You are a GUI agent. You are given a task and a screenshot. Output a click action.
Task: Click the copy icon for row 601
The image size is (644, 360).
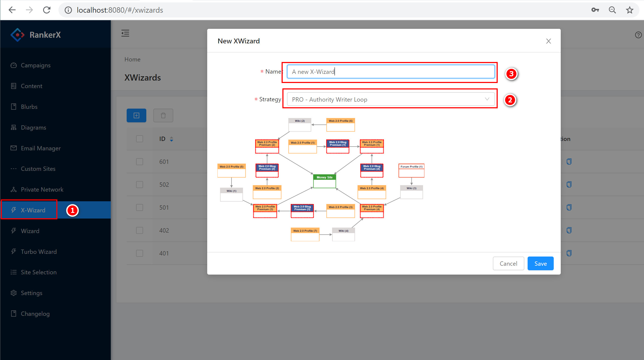(569, 162)
